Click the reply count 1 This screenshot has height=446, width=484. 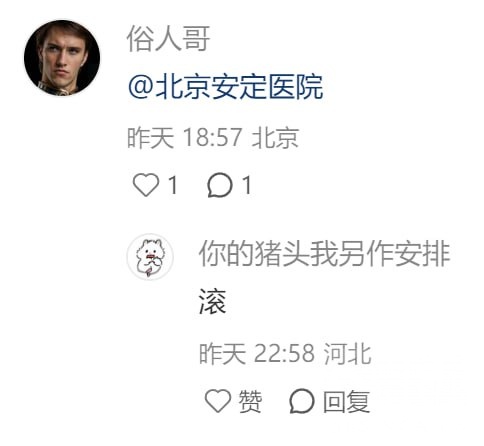coord(247,185)
